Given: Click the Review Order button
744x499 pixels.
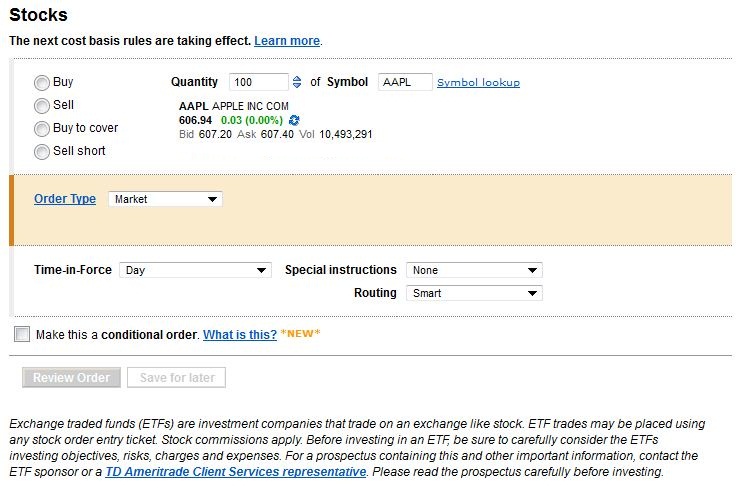Looking at the screenshot, I should coord(71,378).
